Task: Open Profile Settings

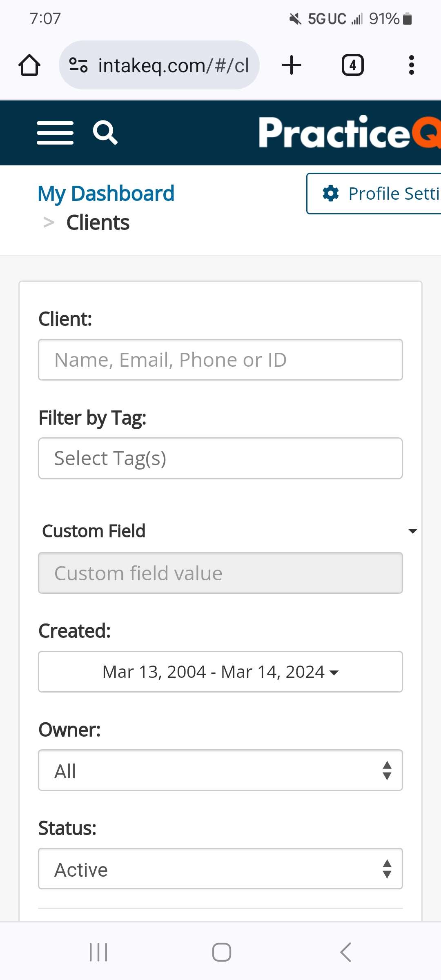Action: point(380,194)
